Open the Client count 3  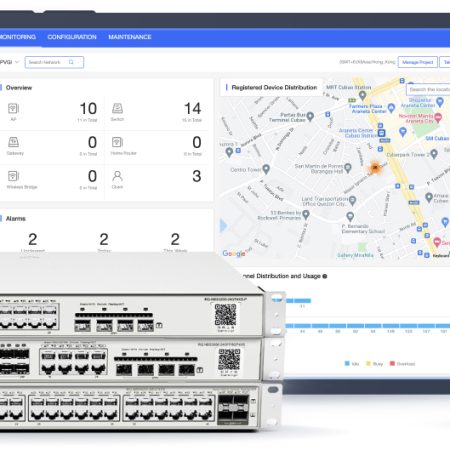[197, 176]
